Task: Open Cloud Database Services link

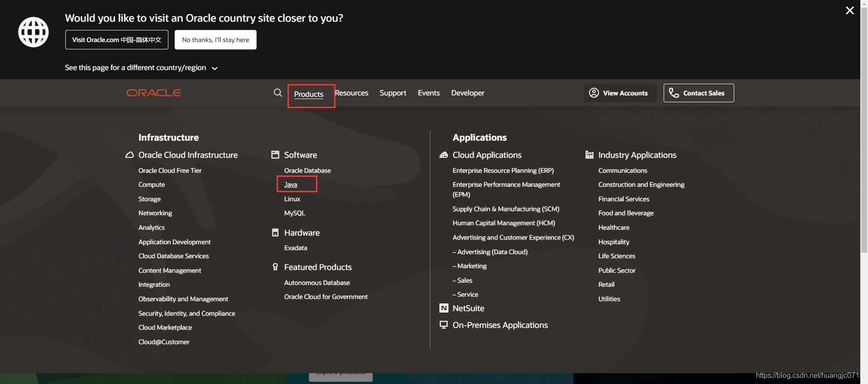Action: [174, 256]
